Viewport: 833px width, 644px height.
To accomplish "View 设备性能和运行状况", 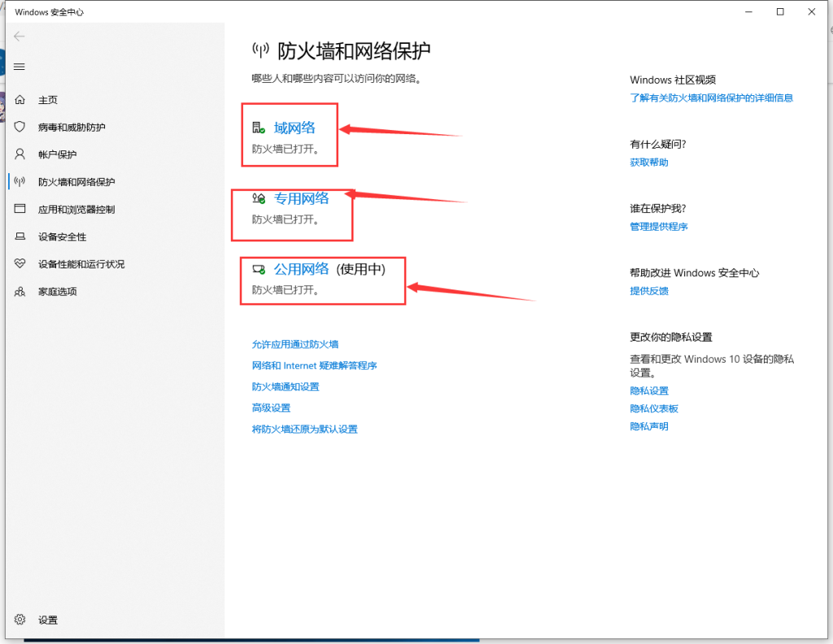I will point(79,263).
